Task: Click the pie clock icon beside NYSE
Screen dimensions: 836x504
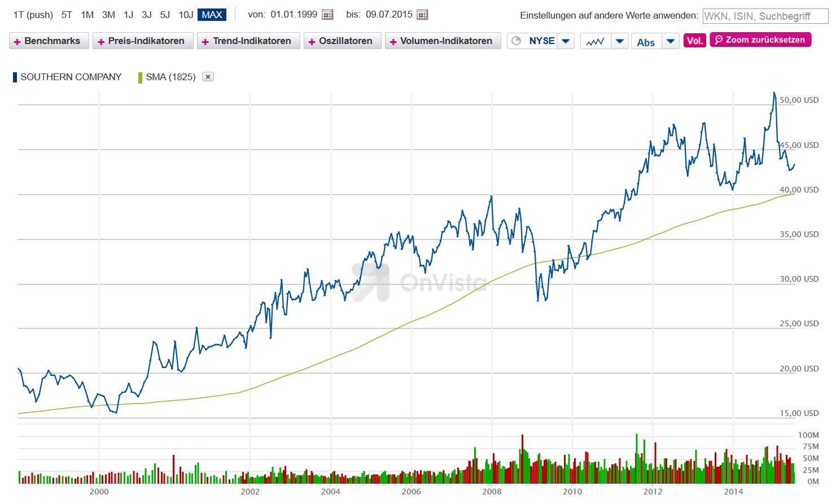Action: pyautogui.click(x=516, y=41)
